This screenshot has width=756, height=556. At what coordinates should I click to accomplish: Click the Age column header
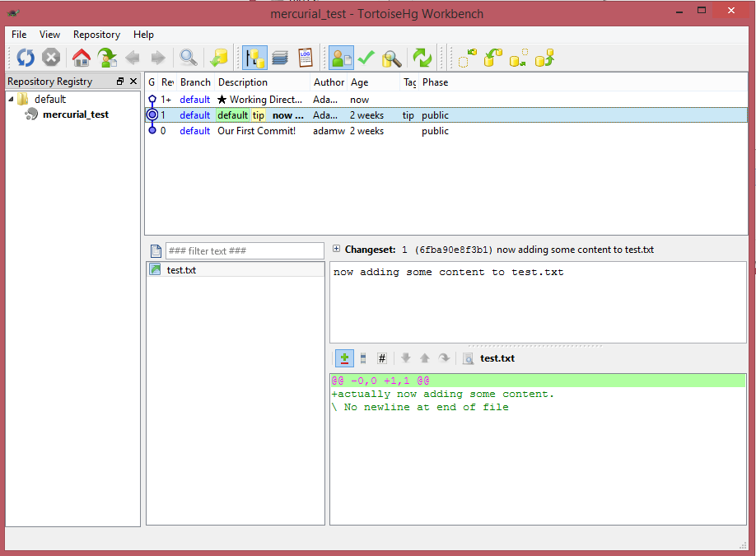pyautogui.click(x=374, y=82)
